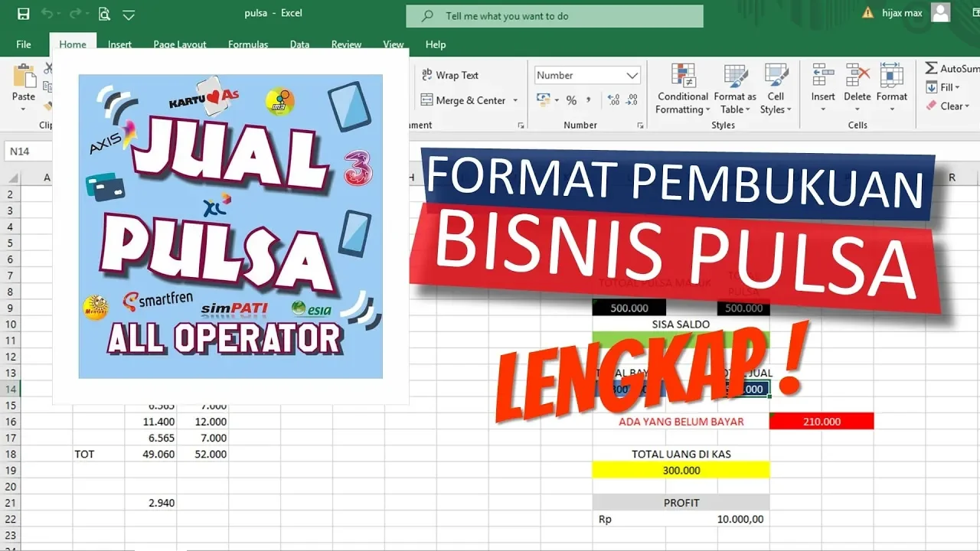Switch to the Review tab

[346, 44]
